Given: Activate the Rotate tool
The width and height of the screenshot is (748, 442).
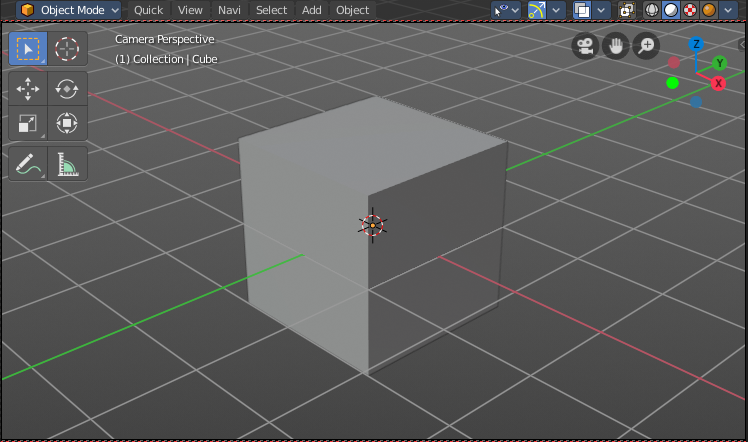Looking at the screenshot, I should pyautogui.click(x=67, y=89).
